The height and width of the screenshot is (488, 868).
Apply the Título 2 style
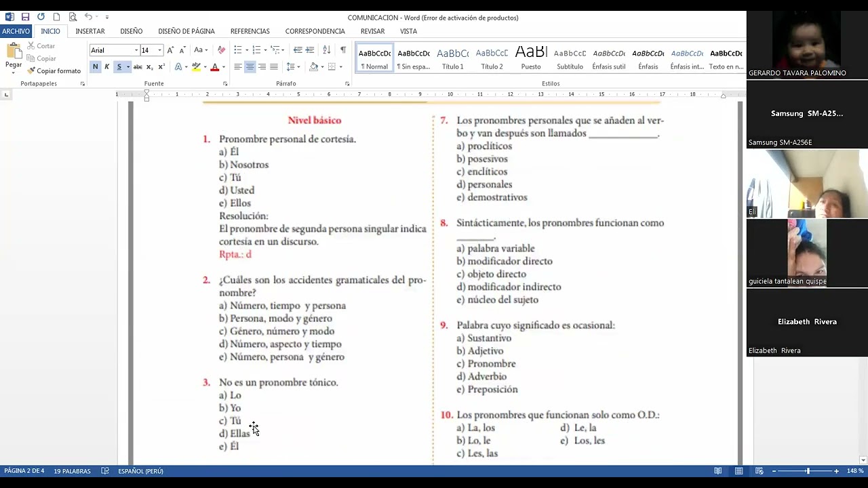click(x=492, y=58)
